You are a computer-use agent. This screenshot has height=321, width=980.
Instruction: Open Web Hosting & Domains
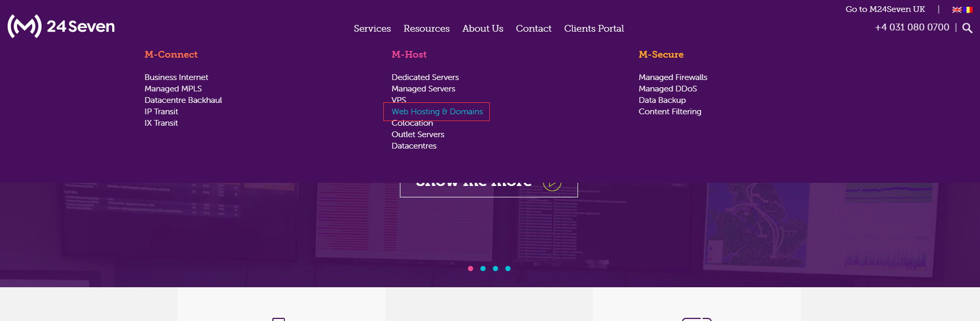(437, 112)
